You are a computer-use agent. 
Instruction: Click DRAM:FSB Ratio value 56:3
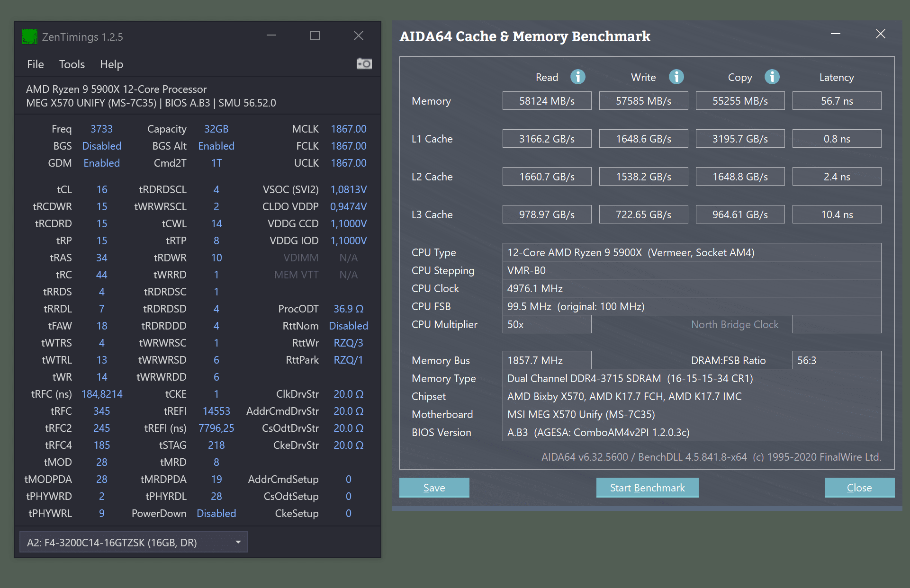pos(837,360)
